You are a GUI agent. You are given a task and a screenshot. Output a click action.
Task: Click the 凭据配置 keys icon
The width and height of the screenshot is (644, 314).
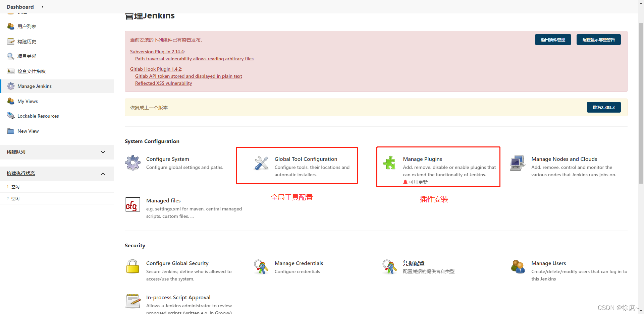pos(389,267)
